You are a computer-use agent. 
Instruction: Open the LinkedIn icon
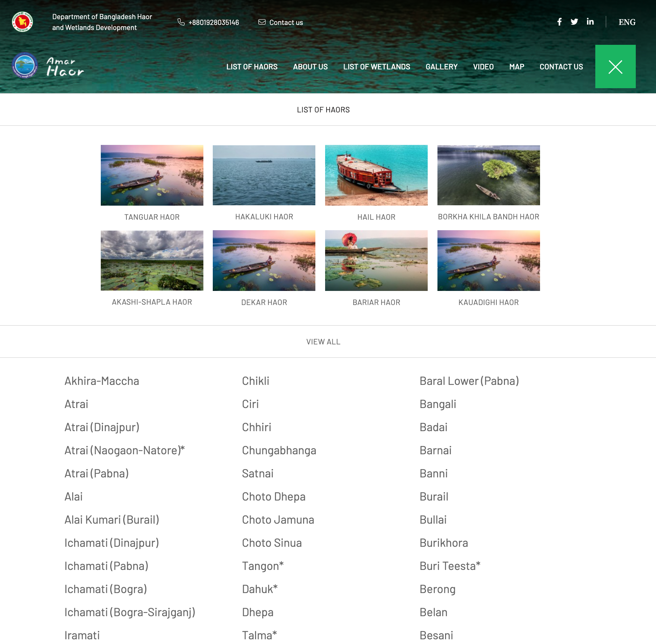pyautogui.click(x=590, y=22)
